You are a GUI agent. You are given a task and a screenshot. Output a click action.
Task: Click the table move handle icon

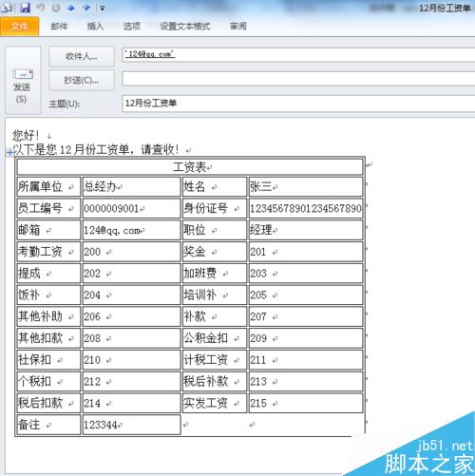[9, 153]
